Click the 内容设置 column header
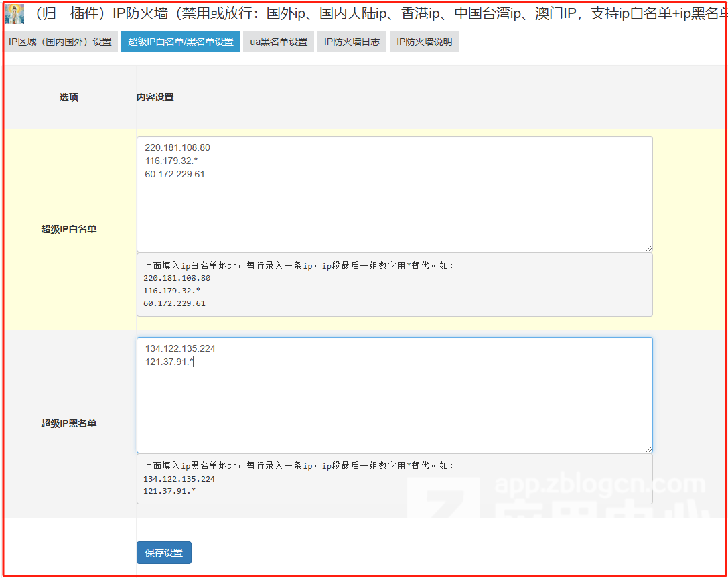The height and width of the screenshot is (578, 728). click(155, 97)
